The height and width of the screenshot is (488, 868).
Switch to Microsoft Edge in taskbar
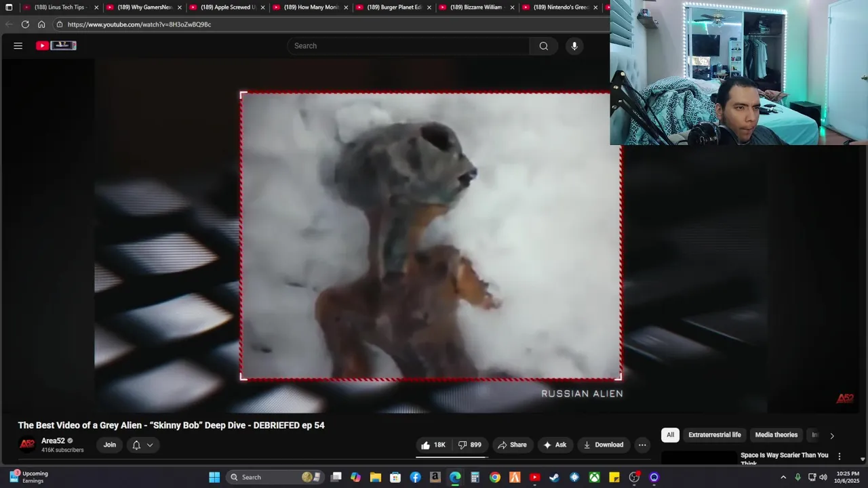click(455, 477)
